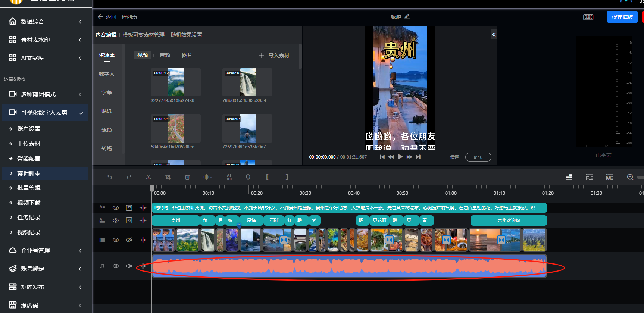Select the audio waveform clip
Viewport: 644px width, 313px height.
350,266
